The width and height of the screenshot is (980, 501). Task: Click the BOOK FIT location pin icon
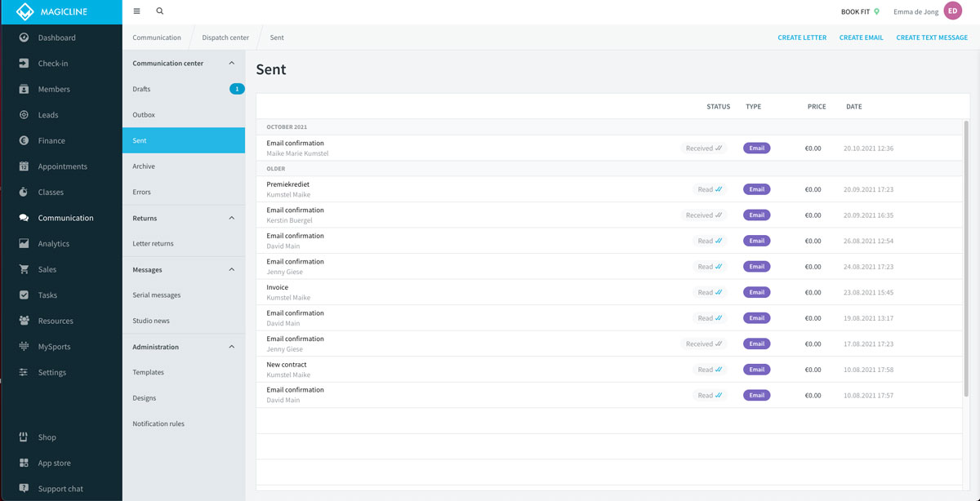point(877,12)
